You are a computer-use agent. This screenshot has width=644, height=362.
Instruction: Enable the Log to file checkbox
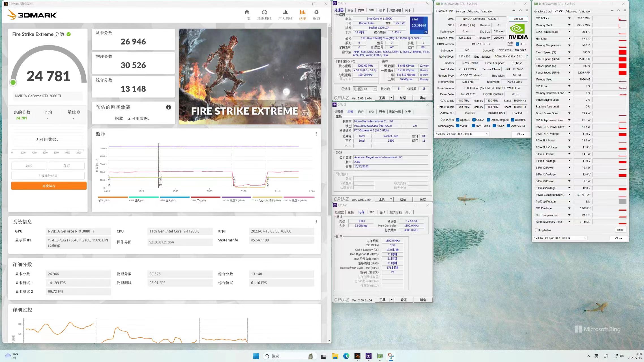537,230
